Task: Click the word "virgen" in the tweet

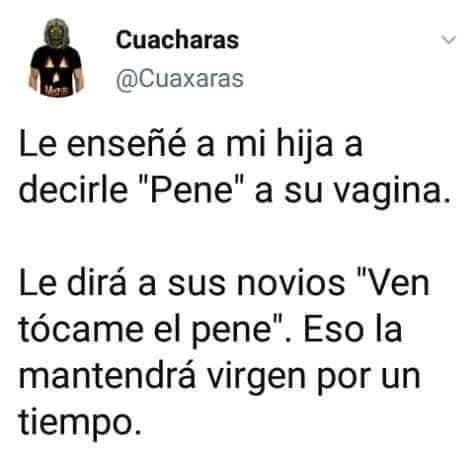Action: point(256,379)
